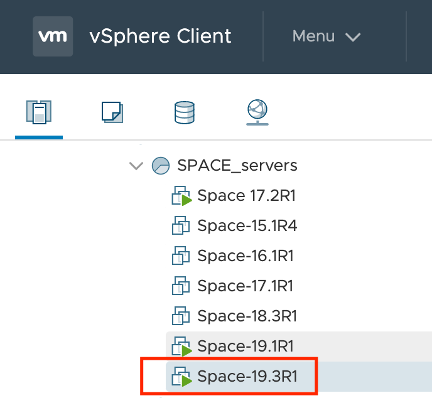Click the VMware vm logo
432x398 pixels.
[53, 36]
